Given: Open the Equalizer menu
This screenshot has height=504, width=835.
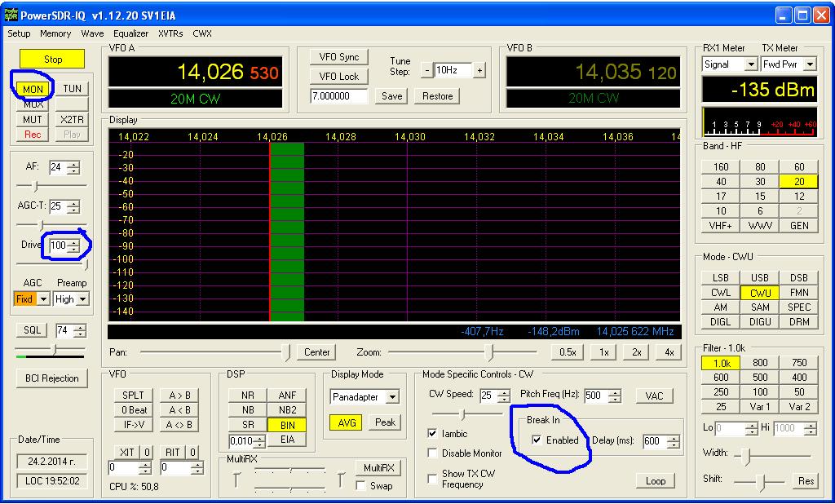Looking at the screenshot, I should click(131, 33).
